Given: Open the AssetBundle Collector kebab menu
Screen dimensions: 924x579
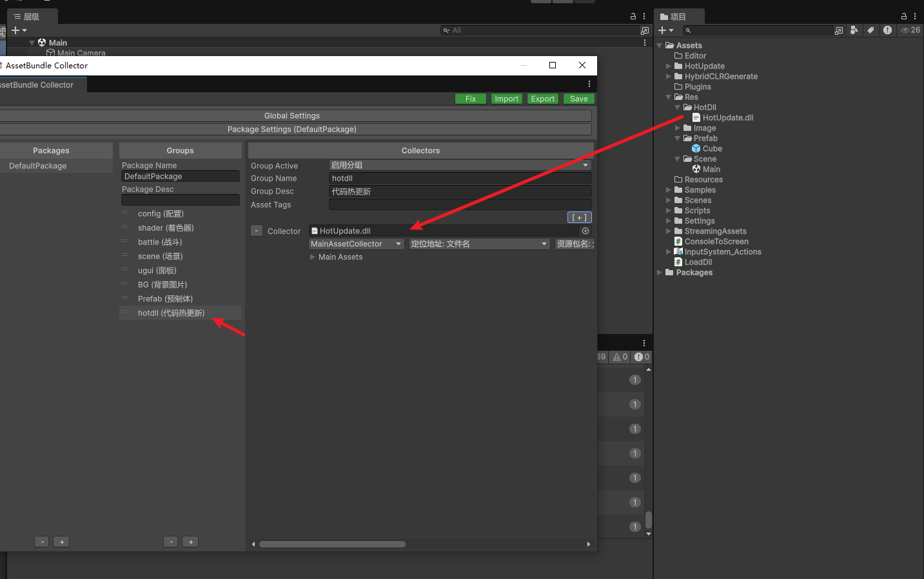Looking at the screenshot, I should pos(588,84).
